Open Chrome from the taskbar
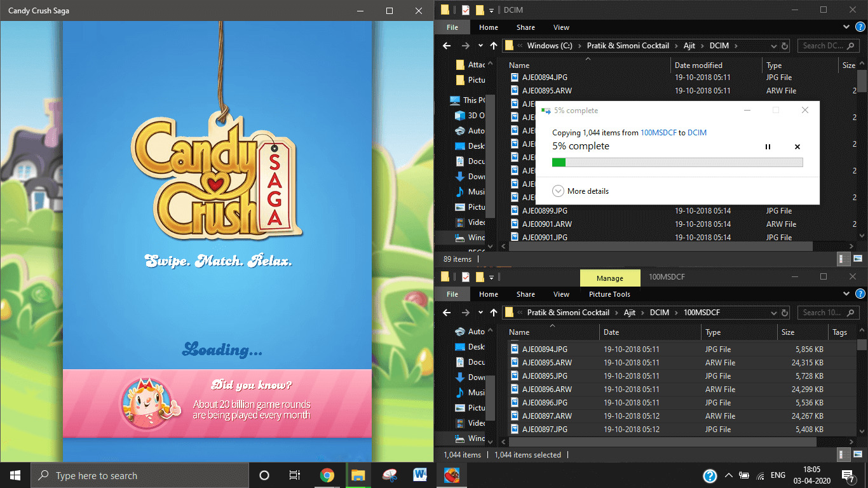 [x=328, y=475]
